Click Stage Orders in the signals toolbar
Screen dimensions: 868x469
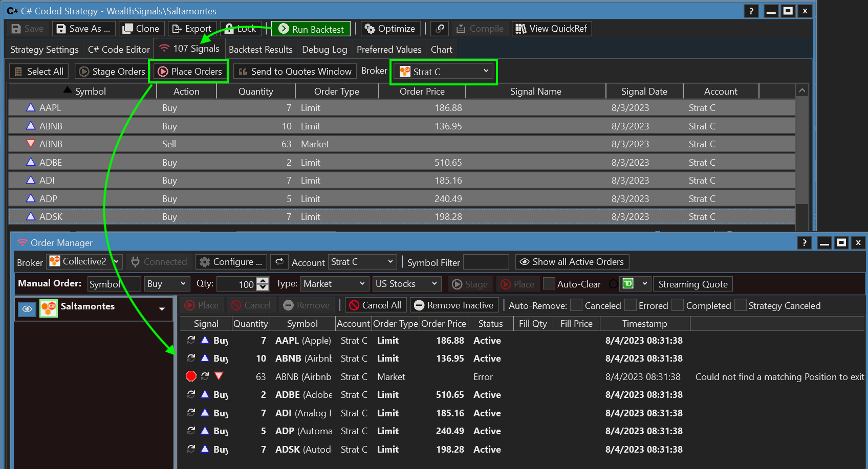112,72
